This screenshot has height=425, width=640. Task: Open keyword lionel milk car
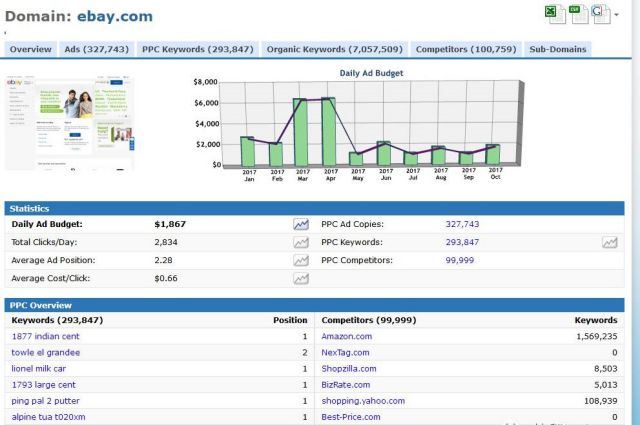pos(38,369)
